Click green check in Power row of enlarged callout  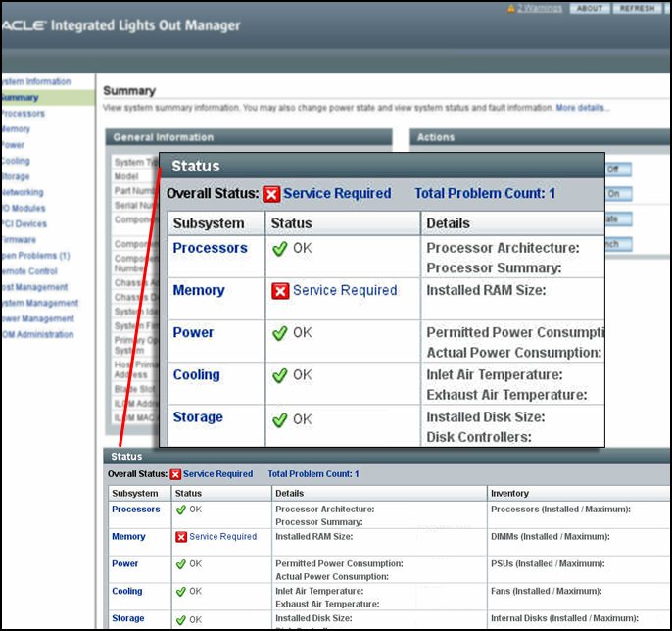point(280,333)
